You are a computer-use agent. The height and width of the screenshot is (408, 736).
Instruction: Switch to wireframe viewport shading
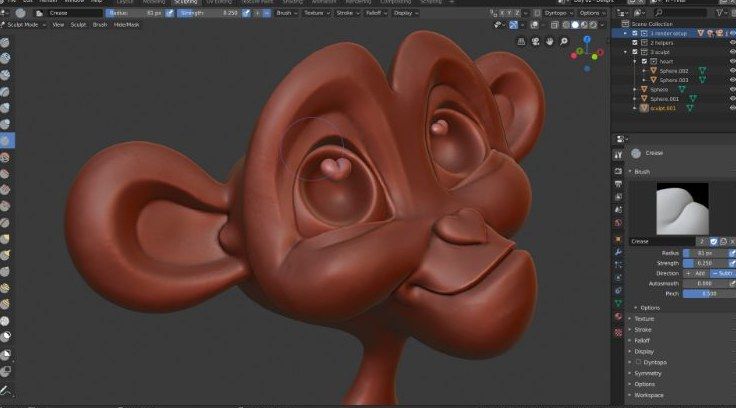click(566, 25)
